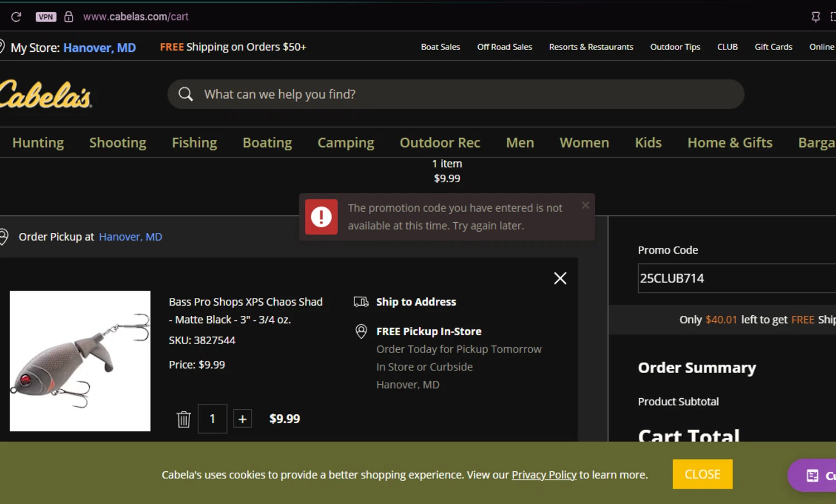This screenshot has width=836, height=504.
Task: Open Boat Sales link
Action: point(440,47)
